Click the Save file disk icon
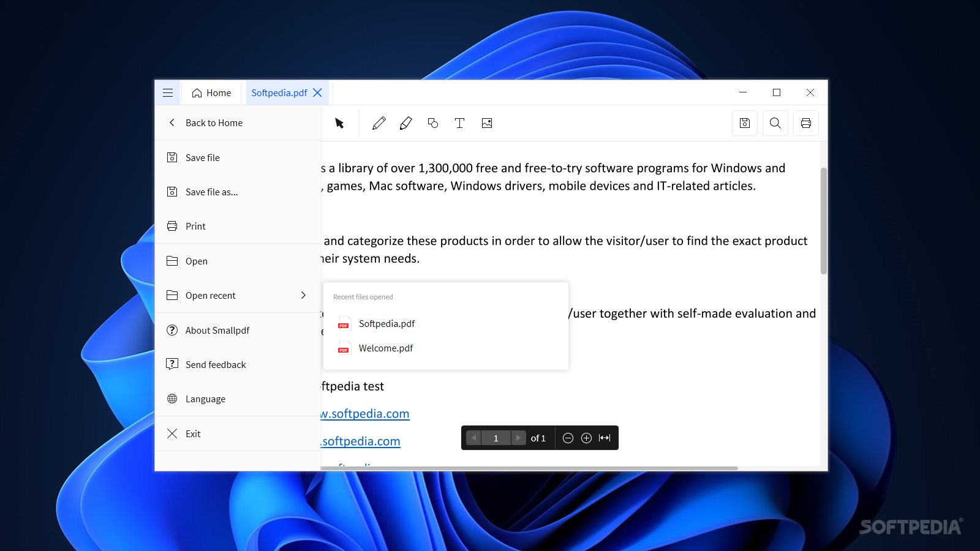The image size is (980, 551). 172,157
